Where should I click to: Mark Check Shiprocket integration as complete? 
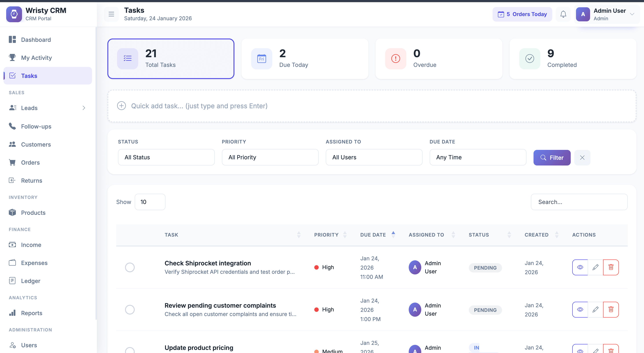tap(130, 267)
